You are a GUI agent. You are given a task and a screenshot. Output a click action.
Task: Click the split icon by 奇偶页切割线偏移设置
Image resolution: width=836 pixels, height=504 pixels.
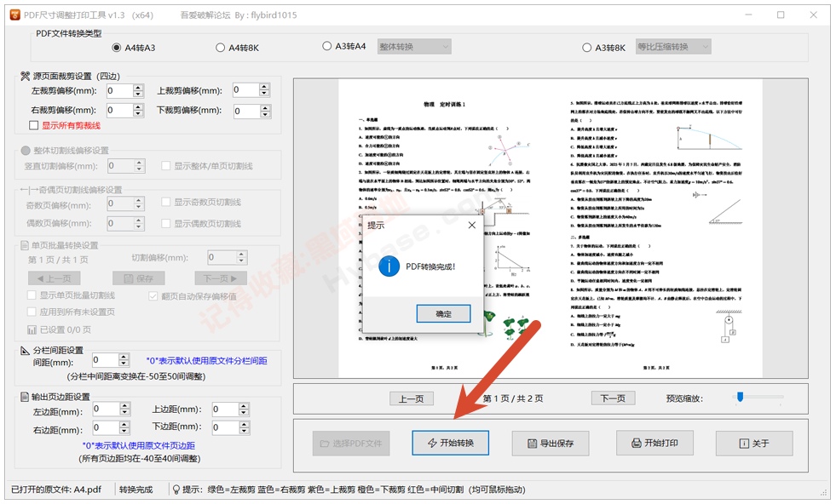28,190
